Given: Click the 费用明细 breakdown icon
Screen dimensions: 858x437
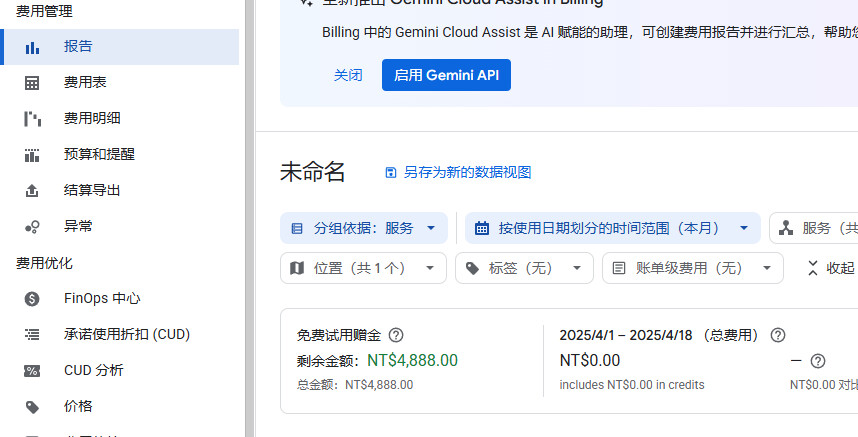Looking at the screenshot, I should [32, 119].
